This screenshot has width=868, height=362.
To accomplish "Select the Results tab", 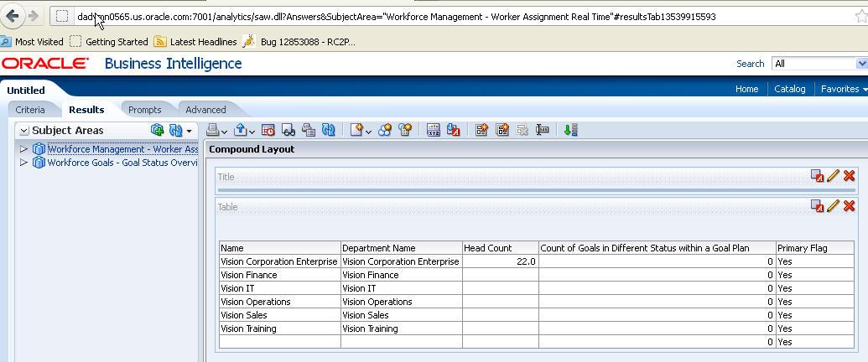I will (86, 110).
